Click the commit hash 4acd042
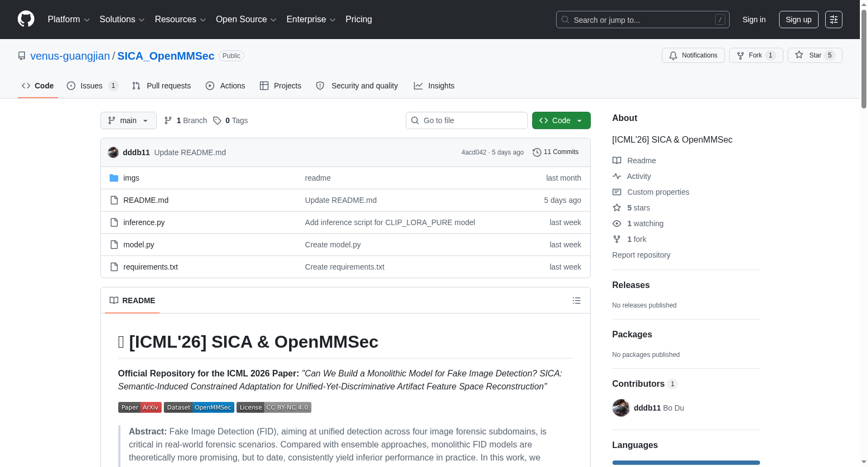 click(x=474, y=152)
